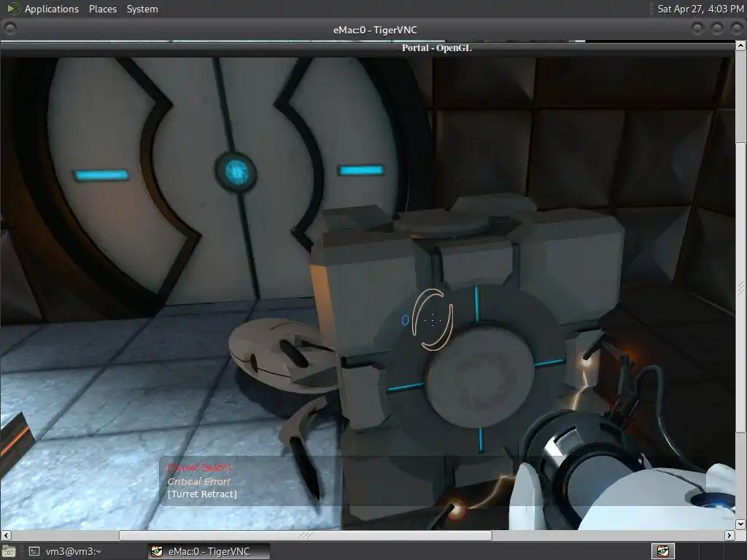Switch to the vm3@vm3:~ terminal task
Viewport: 747px width, 560px height.
point(65,551)
